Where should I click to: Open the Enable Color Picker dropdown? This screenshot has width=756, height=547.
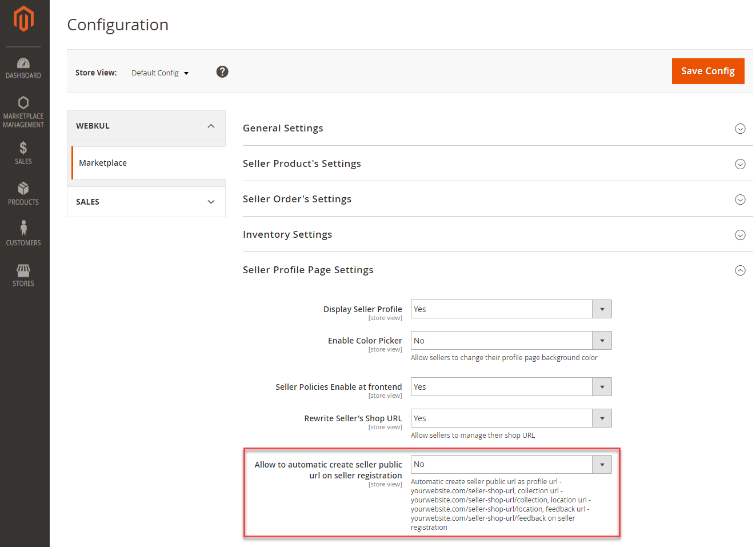coord(511,341)
